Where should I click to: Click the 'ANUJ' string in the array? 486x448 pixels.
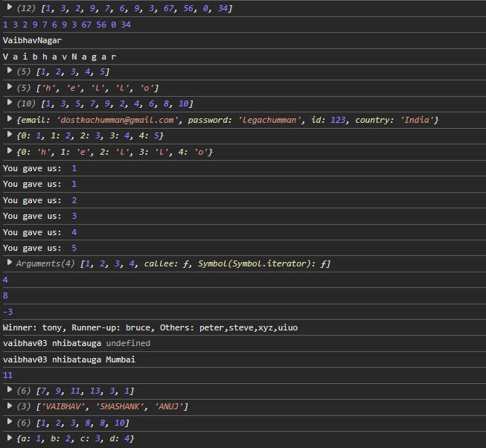(169, 407)
